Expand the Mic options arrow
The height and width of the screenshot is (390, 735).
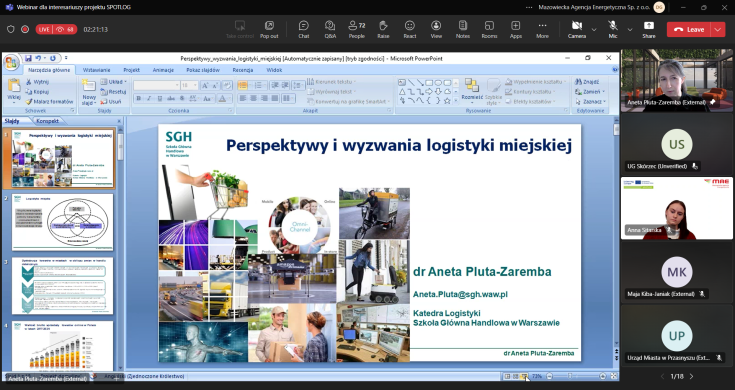[x=630, y=30]
